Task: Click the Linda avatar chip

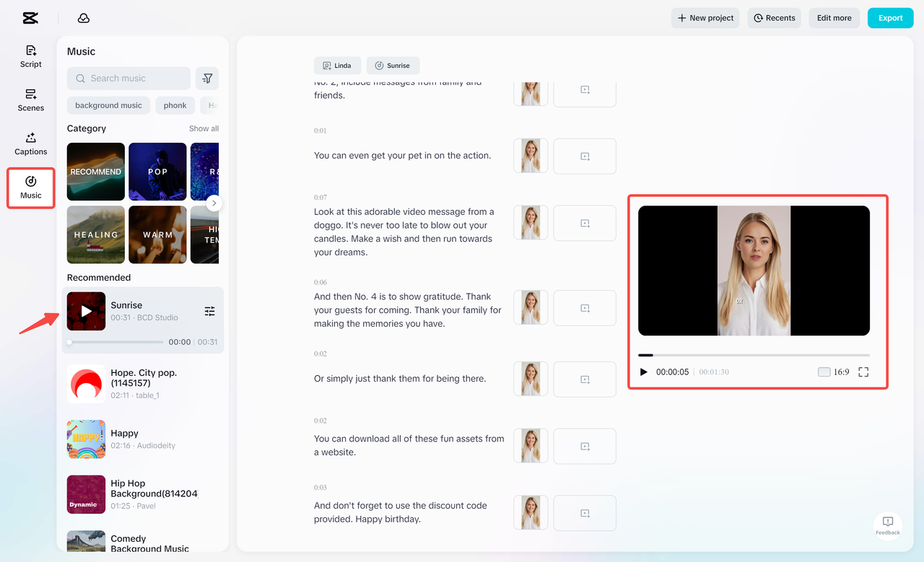Action: (337, 66)
